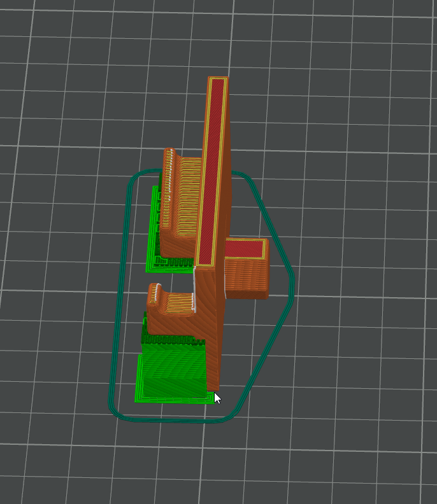Select the large green support block at model base
Image resolution: width=437 pixels, height=504 pixels.
pyautogui.click(x=174, y=370)
